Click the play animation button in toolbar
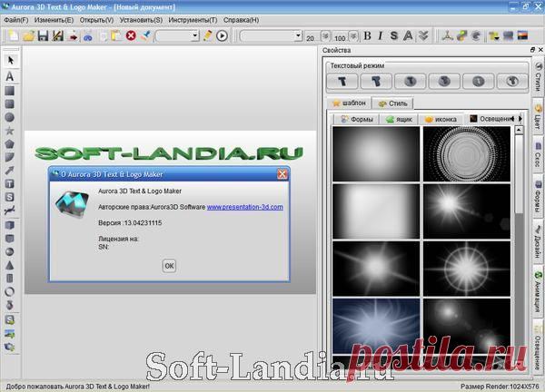The width and height of the screenshot is (545, 392). click(223, 36)
